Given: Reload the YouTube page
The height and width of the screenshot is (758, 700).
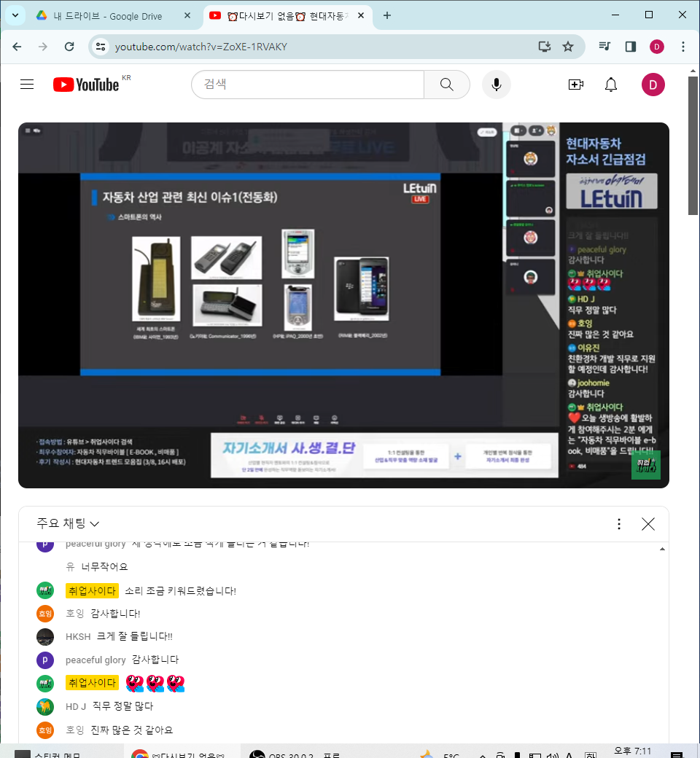Looking at the screenshot, I should [69, 47].
